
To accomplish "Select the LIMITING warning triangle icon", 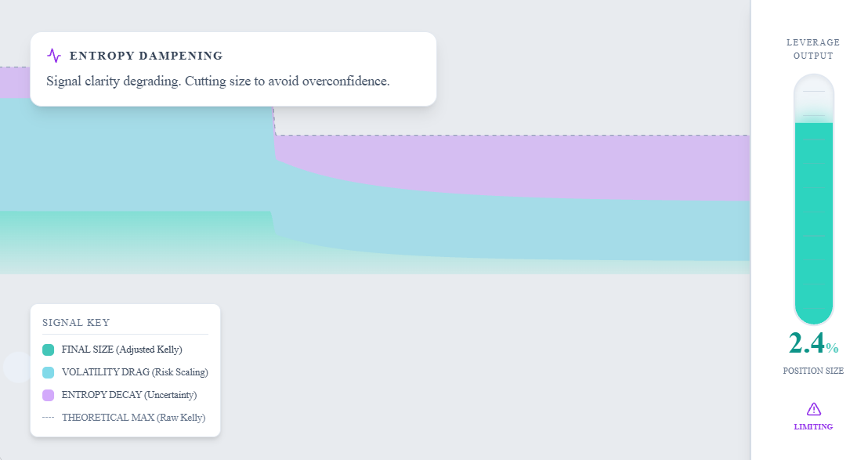I will click(x=814, y=408).
